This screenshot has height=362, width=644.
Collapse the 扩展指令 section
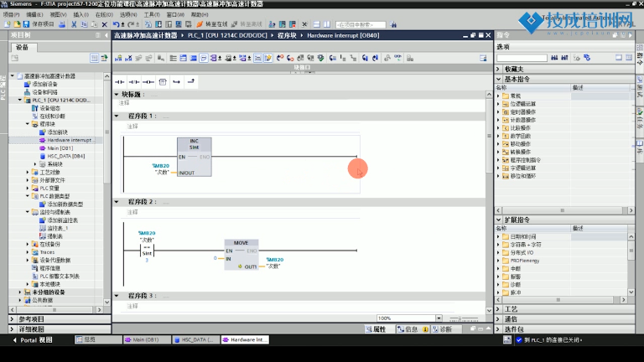(x=499, y=220)
